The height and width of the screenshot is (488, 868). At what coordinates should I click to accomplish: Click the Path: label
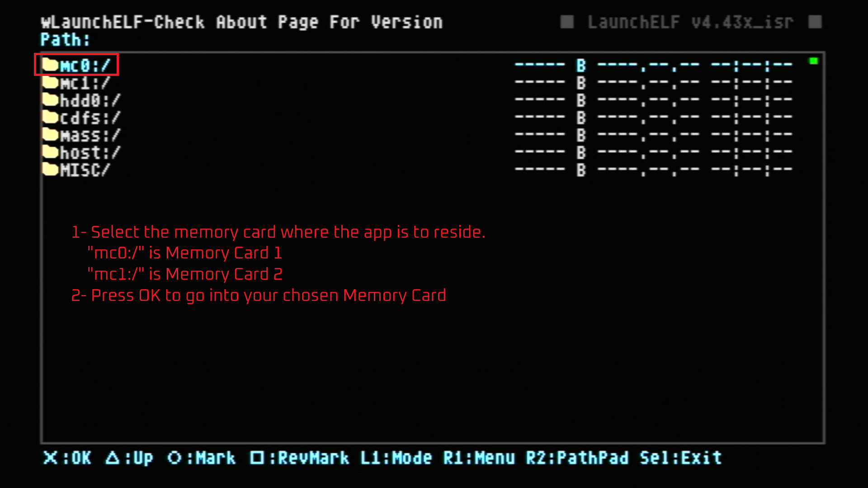pyautogui.click(x=65, y=40)
